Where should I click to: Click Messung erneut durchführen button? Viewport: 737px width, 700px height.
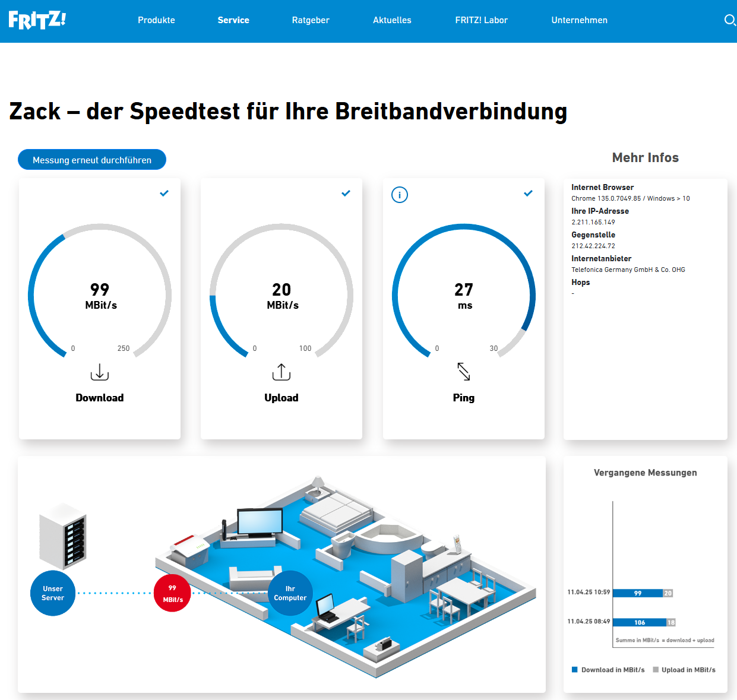point(92,160)
